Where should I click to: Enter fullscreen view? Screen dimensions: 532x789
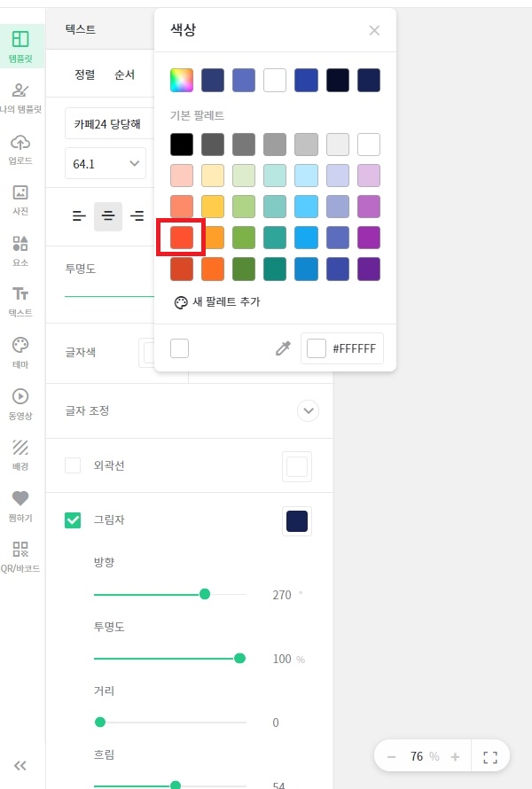click(490, 757)
